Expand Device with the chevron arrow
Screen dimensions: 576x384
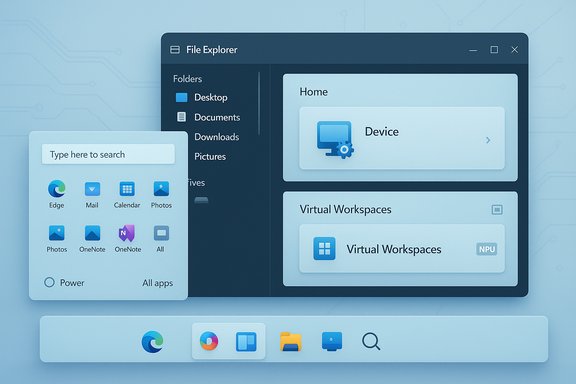pyautogui.click(x=488, y=140)
